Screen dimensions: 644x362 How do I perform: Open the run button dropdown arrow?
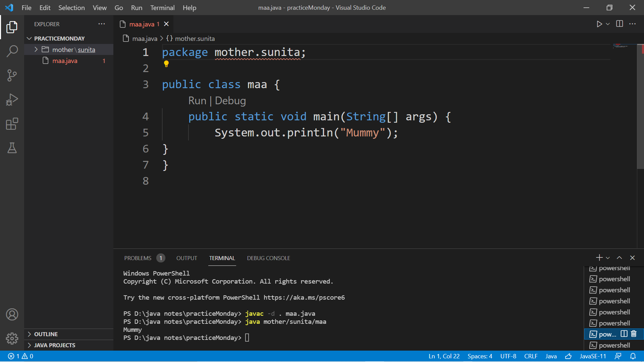pos(608,24)
